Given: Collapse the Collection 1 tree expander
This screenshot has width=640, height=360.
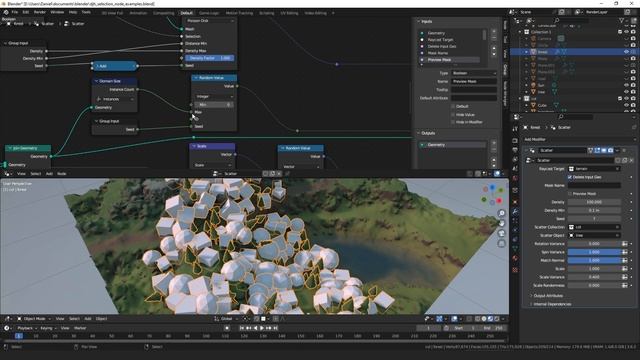Looking at the screenshot, I should pos(520,32).
